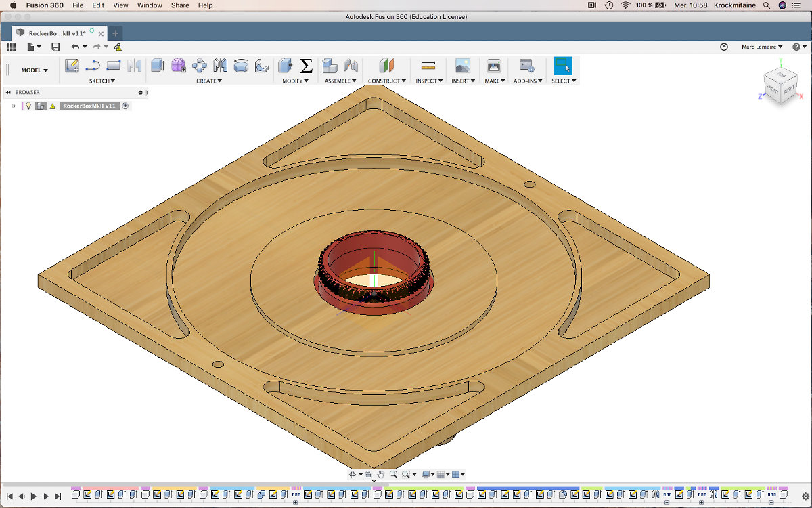
Task: Click the Insert image icon
Action: 462,66
